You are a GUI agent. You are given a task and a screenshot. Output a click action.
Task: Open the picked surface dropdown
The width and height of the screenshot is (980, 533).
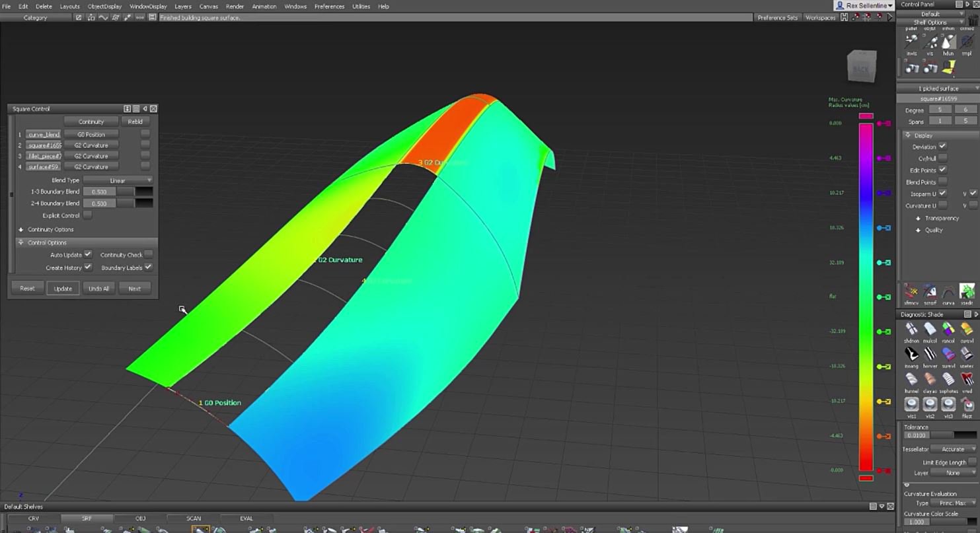pyautogui.click(x=938, y=89)
